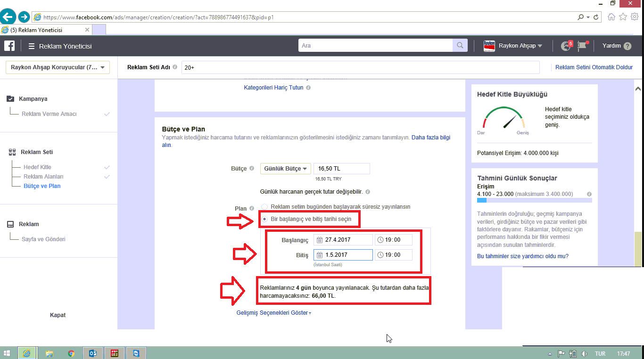This screenshot has width=644, height=359.
Task: Click the Reklam Setini Otomatik Doldur link
Action: point(594,67)
